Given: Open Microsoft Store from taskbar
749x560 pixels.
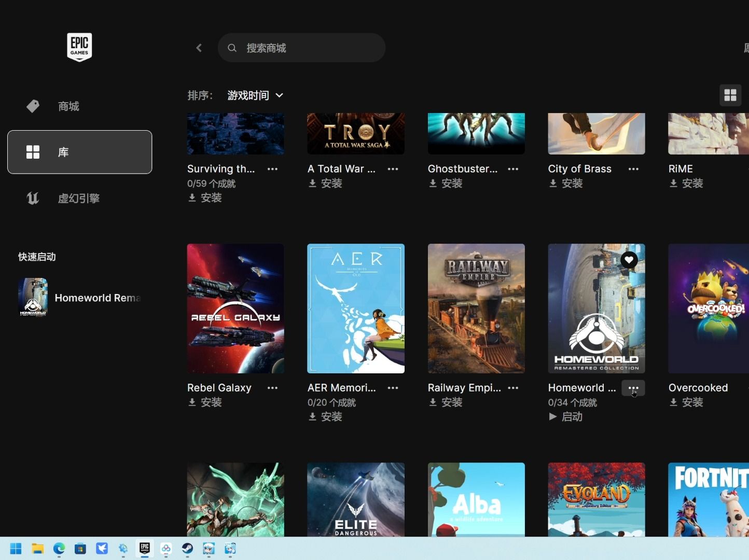Looking at the screenshot, I should pyautogui.click(x=80, y=549).
